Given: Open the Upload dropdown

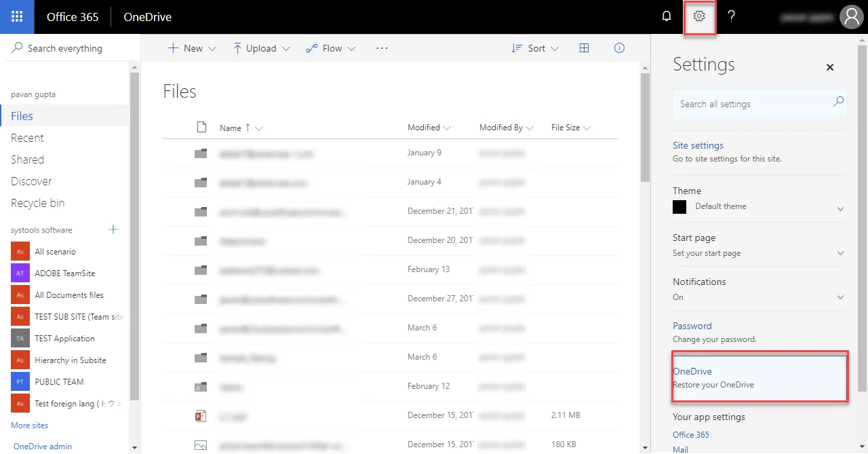Looking at the screenshot, I should (261, 48).
